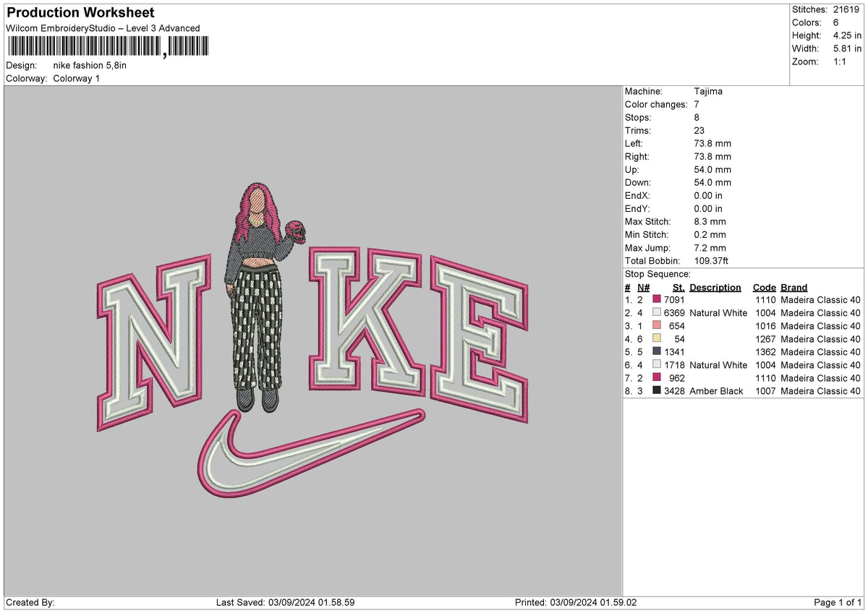868x613 pixels.
Task: Click 'Printed: 03/09/2024 01.59.02' footer text
Action: coord(576,603)
